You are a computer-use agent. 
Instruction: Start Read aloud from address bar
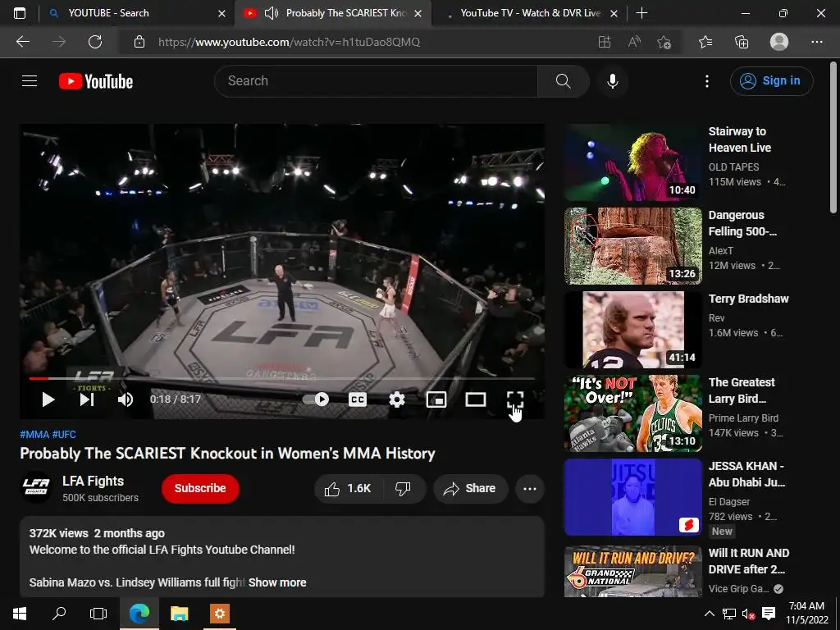634,42
